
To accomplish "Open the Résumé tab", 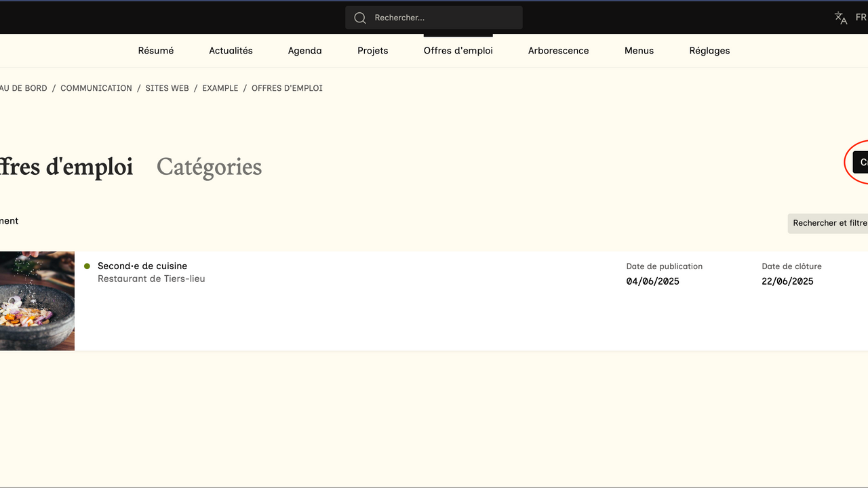I will click(x=156, y=51).
